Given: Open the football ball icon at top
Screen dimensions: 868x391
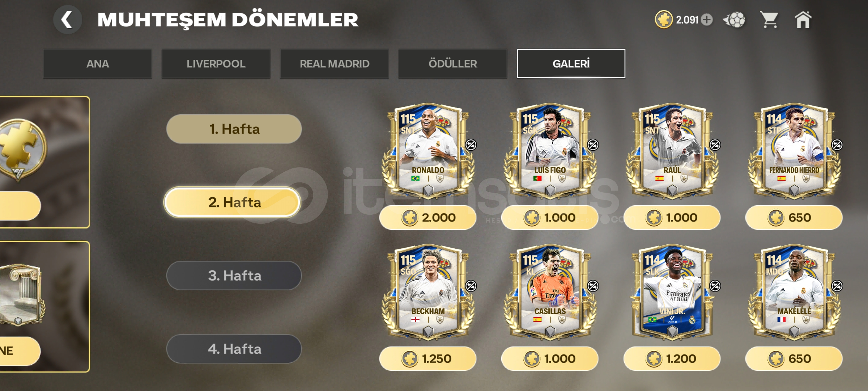Looking at the screenshot, I should click(734, 20).
